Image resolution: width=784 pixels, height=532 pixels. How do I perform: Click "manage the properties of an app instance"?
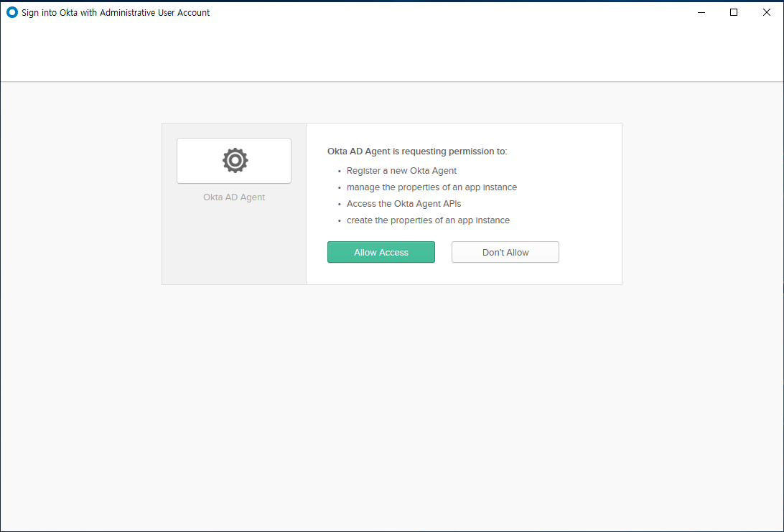click(x=431, y=187)
